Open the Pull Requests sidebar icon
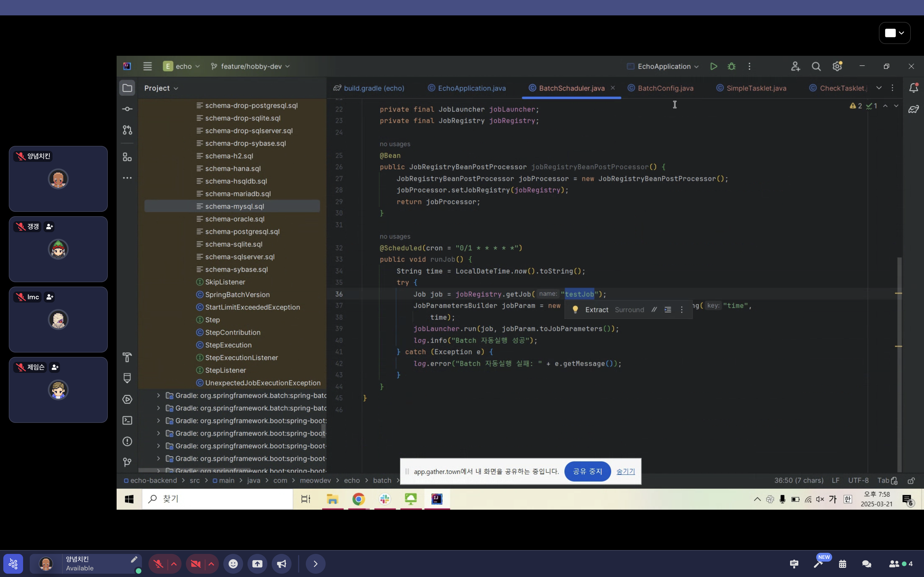The height and width of the screenshot is (577, 924). [x=127, y=130]
